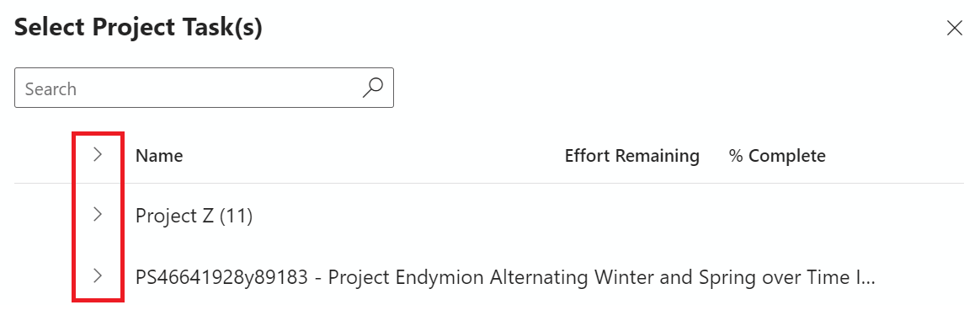Sort by the Effort Remaining column header

[x=632, y=155]
